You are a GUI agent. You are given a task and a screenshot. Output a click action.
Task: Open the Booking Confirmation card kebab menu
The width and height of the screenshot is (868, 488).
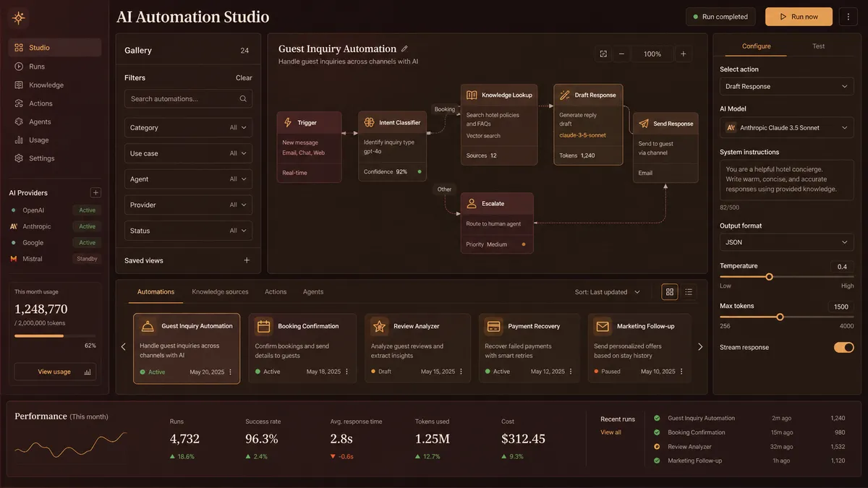point(346,372)
